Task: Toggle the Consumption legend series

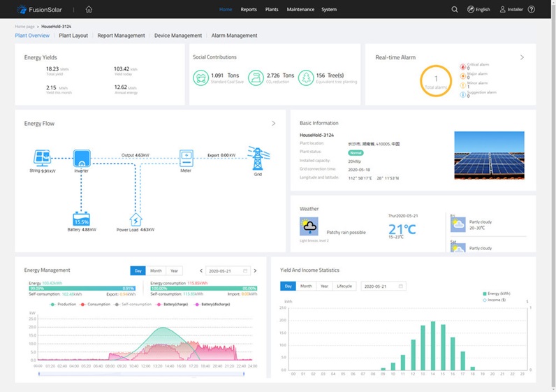Action: tap(96, 305)
